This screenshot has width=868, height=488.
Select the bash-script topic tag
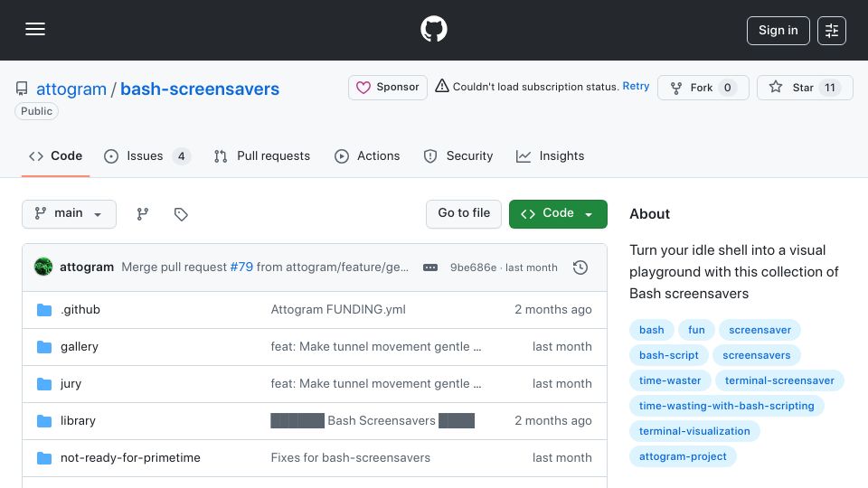click(x=669, y=355)
